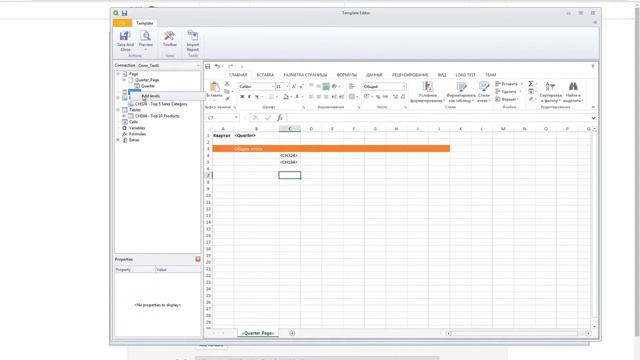Viewport: 640px width, 360px height.
Task: Click the cell containing <Quarter>
Action: [x=256, y=136]
